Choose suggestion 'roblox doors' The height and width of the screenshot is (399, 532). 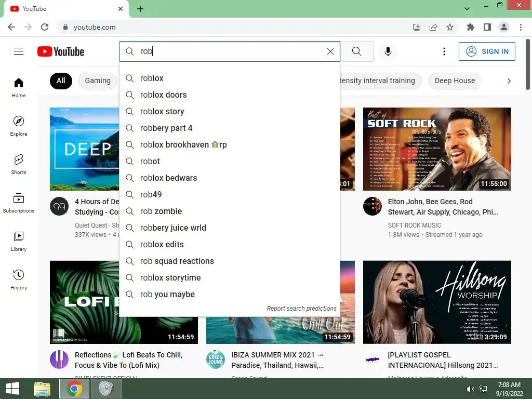[x=229, y=95]
